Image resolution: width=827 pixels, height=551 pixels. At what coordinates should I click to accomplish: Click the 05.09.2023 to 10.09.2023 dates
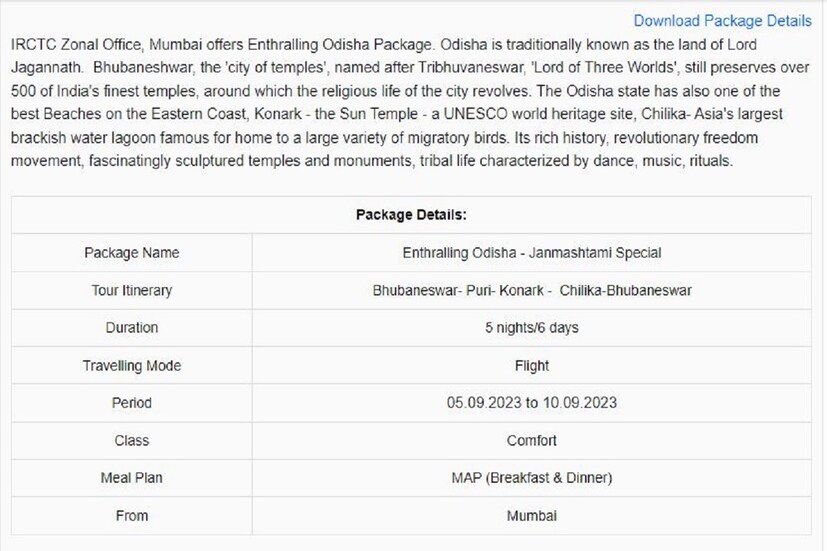531,403
